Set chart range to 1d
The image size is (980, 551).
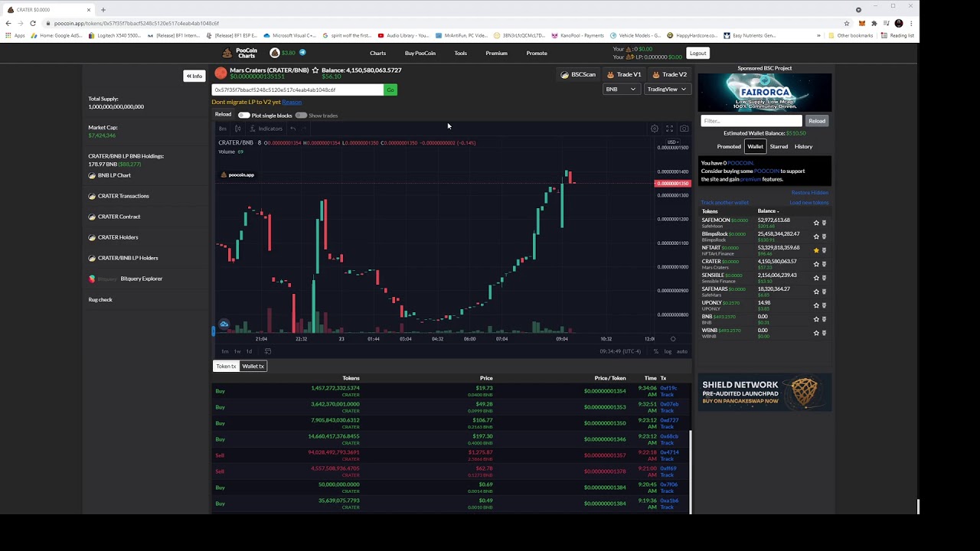(x=249, y=351)
